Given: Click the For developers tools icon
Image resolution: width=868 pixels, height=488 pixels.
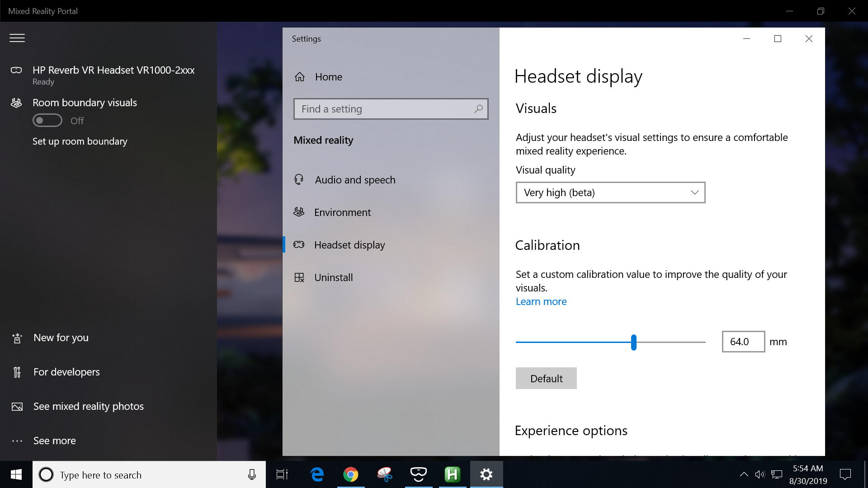Looking at the screenshot, I should click(17, 372).
